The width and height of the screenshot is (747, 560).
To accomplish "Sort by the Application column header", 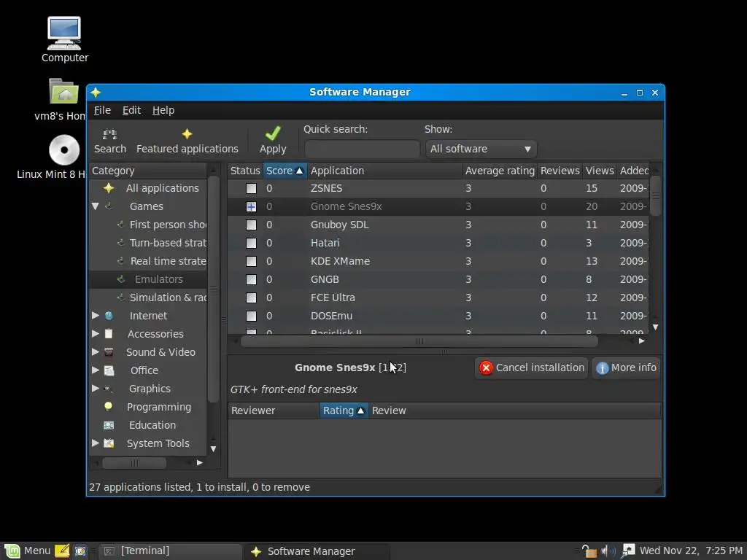I will pyautogui.click(x=384, y=171).
